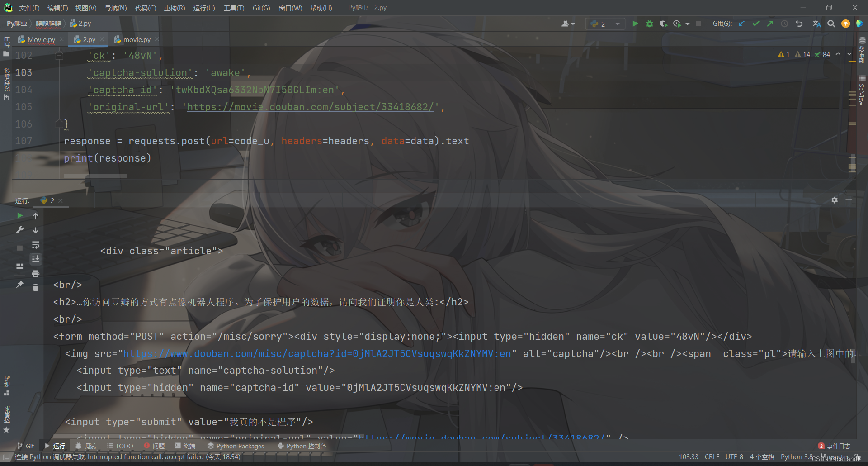Image resolution: width=868 pixels, height=466 pixels.
Task: Clear the console with the trash icon
Action: [x=36, y=287]
